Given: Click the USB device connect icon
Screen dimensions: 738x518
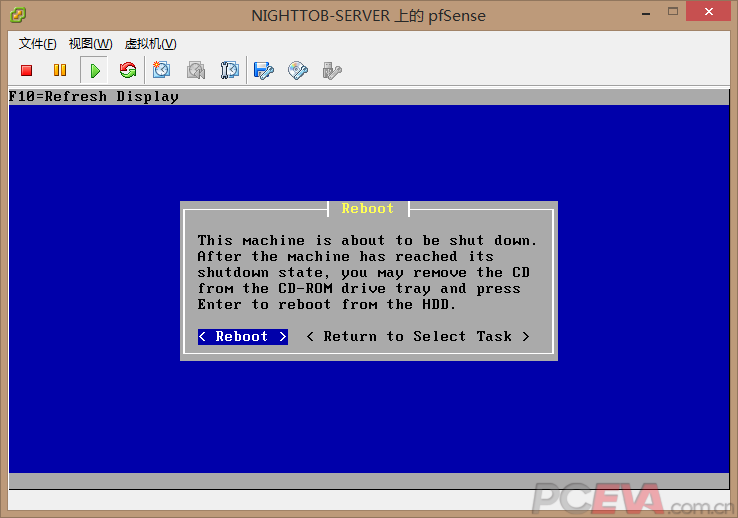Looking at the screenshot, I should coord(332,70).
